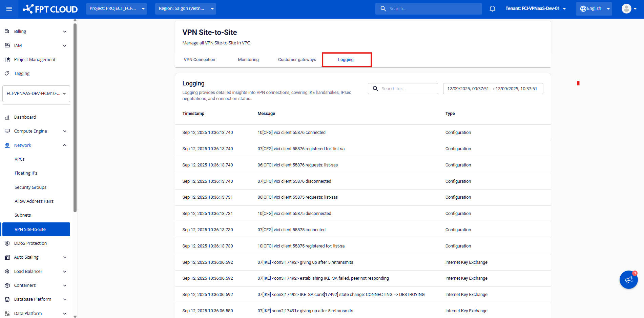Click the DDoS Protection shield icon
The image size is (644, 318).
pyautogui.click(x=7, y=243)
